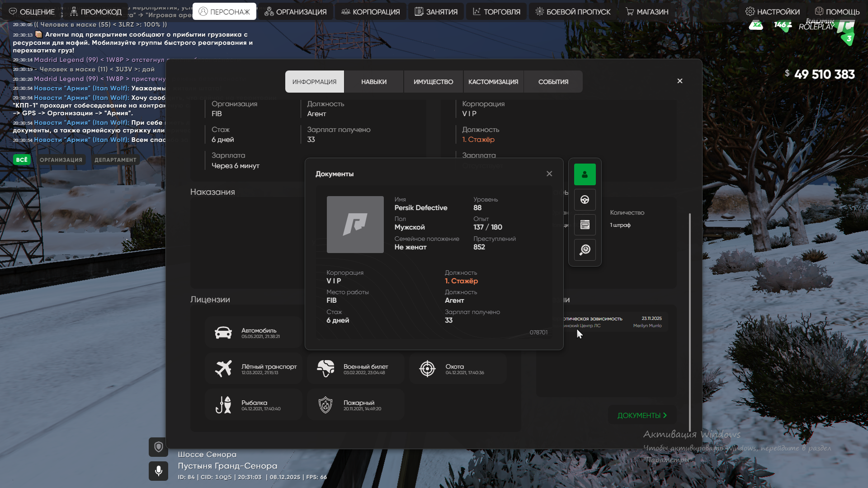Click the Лётный транспорт airplane icon

tap(223, 369)
